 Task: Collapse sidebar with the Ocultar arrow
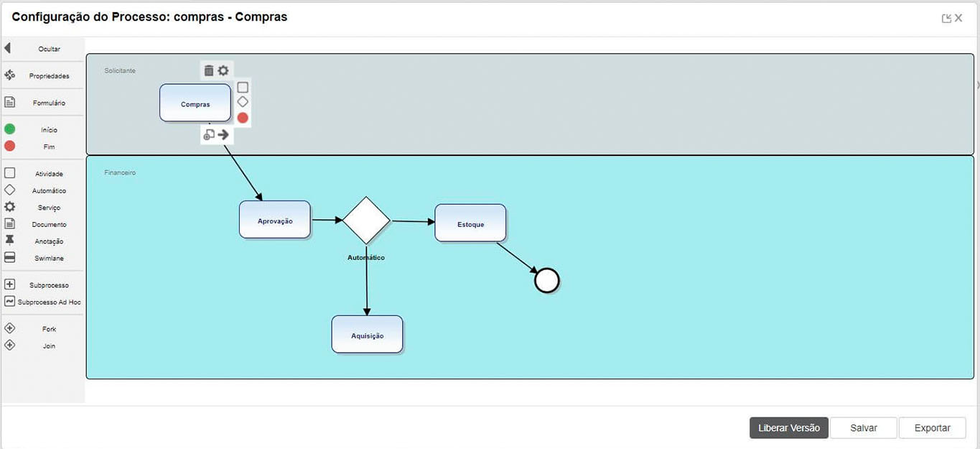[x=8, y=49]
